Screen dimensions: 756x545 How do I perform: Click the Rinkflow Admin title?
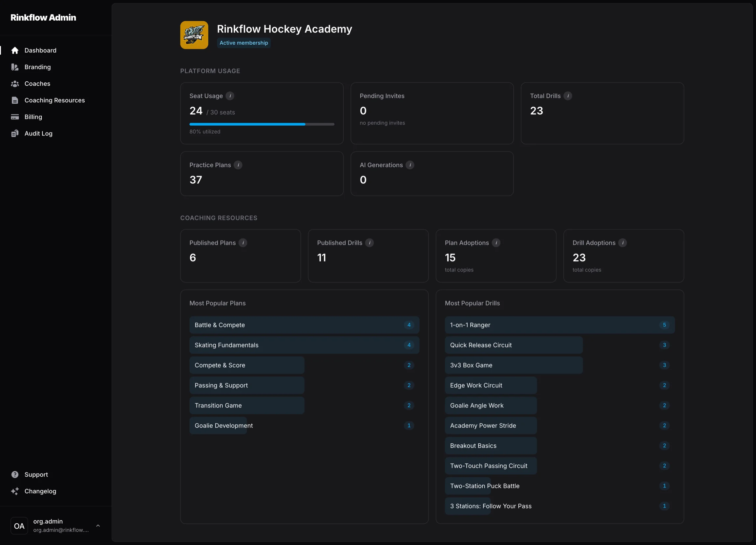coord(43,17)
